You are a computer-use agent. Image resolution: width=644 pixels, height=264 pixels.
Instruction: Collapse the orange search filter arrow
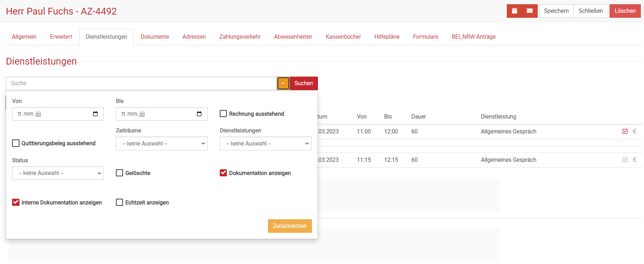pyautogui.click(x=283, y=83)
